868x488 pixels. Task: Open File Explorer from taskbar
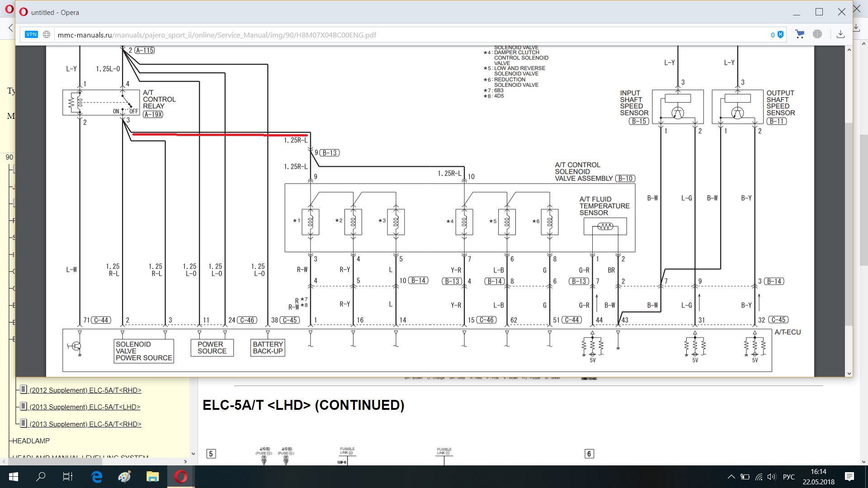point(152,477)
